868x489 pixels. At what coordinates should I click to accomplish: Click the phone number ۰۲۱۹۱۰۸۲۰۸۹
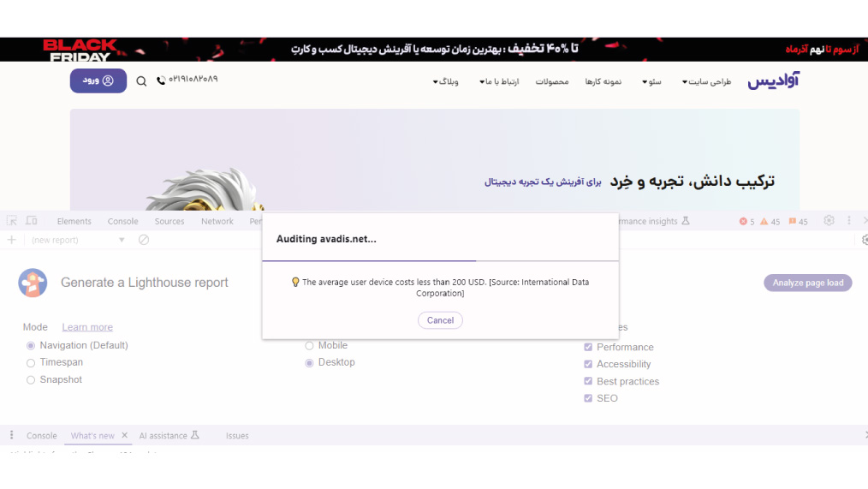pyautogui.click(x=193, y=79)
